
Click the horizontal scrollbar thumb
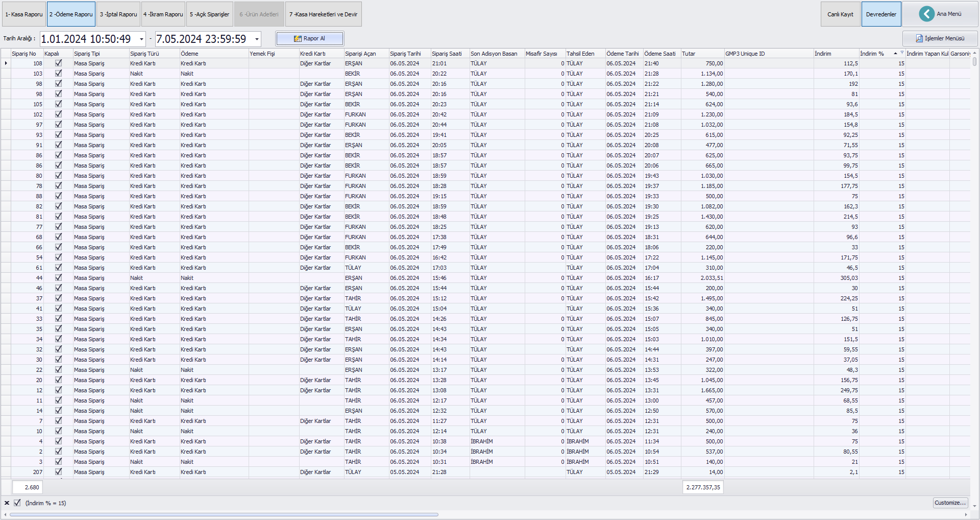(224, 515)
